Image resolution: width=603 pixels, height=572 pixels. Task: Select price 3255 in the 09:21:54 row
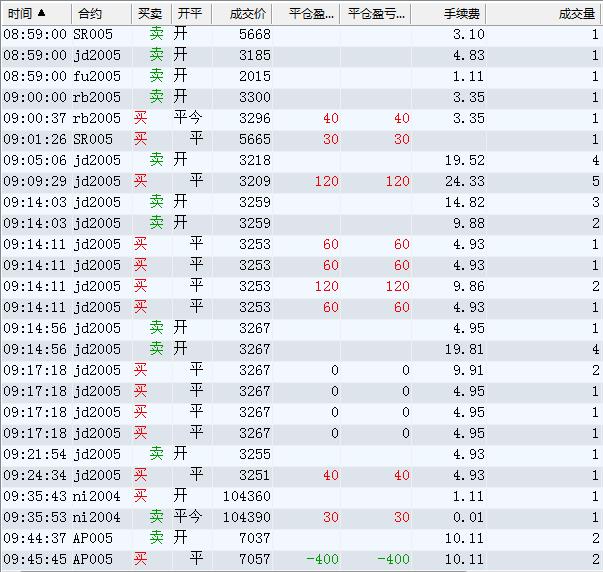[x=255, y=454]
